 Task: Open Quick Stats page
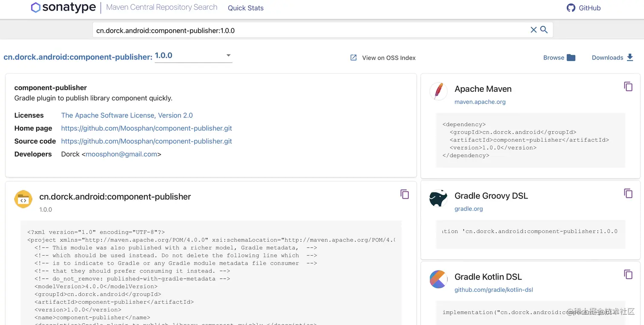tap(246, 8)
